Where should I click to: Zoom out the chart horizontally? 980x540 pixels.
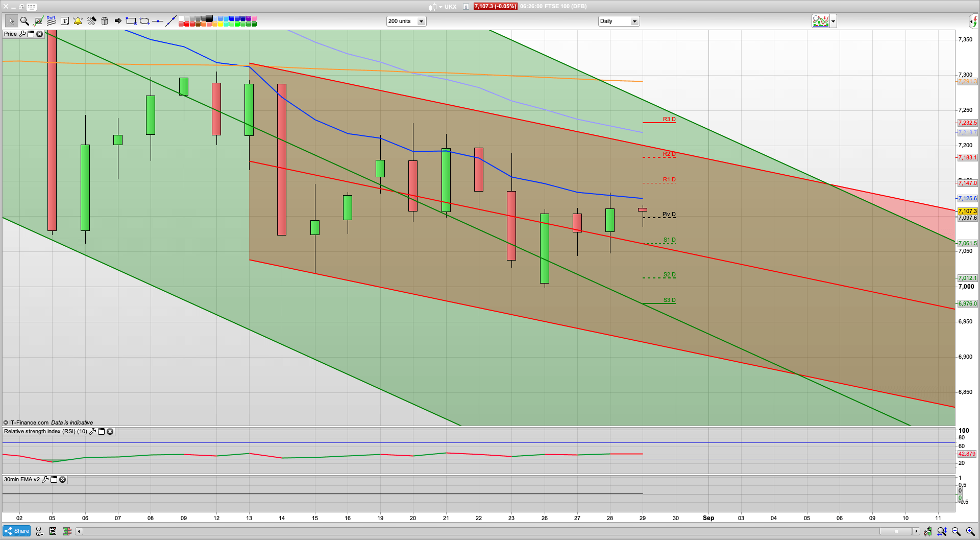click(x=956, y=531)
